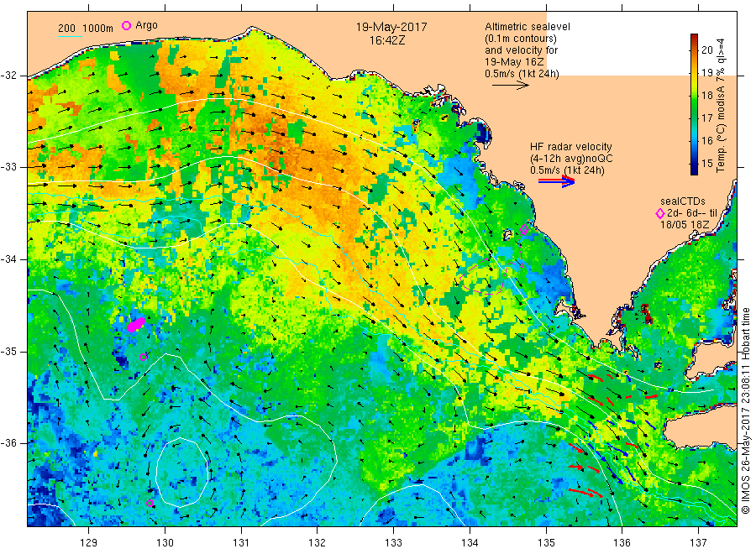Click the sealCTDs diamond legend marker
This screenshot has width=756, height=554.
(660, 213)
